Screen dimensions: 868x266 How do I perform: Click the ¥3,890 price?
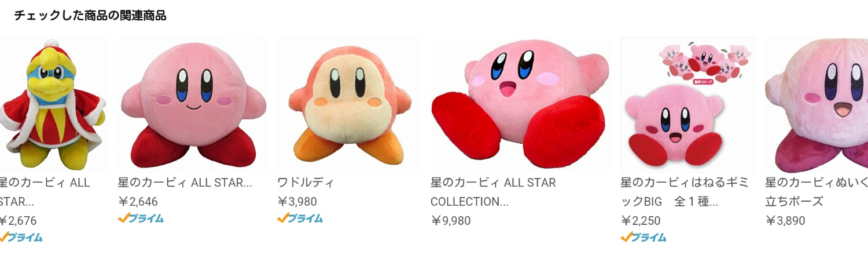point(785,221)
